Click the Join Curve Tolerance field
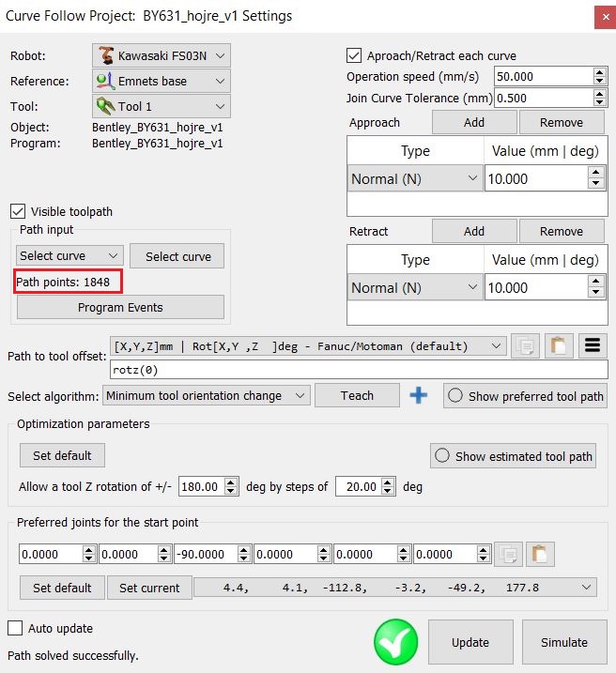Screen dimensions: 616x673 click(544, 98)
